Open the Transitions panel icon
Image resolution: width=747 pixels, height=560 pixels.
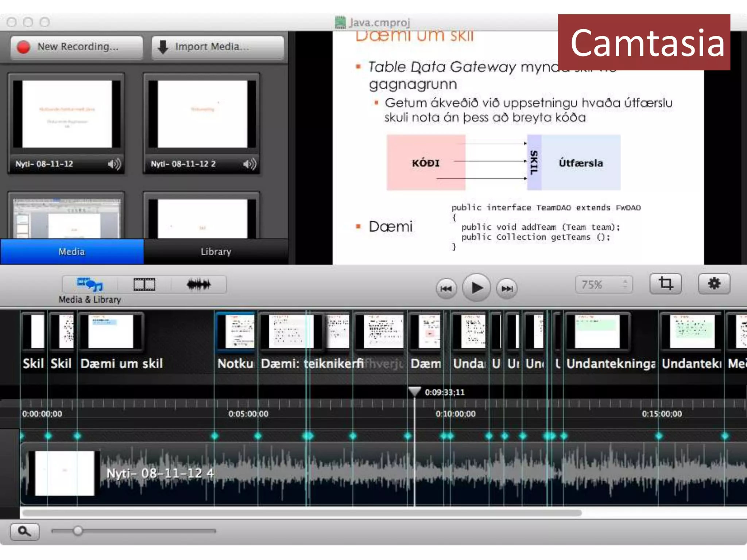(144, 285)
